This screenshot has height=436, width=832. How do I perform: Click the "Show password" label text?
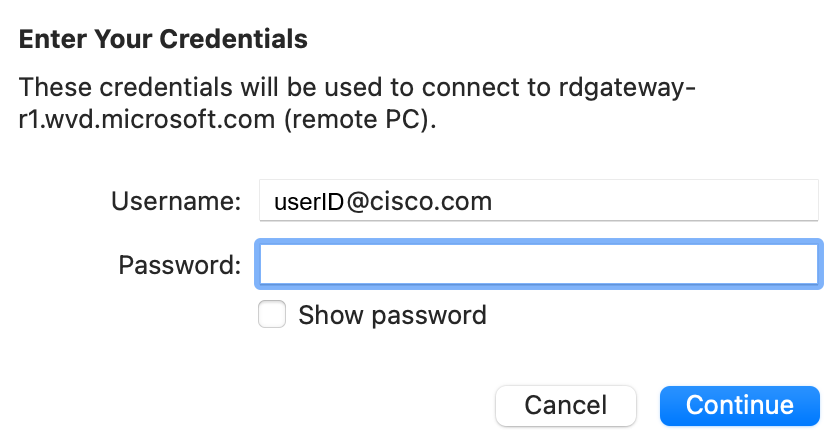pyautogui.click(x=392, y=316)
